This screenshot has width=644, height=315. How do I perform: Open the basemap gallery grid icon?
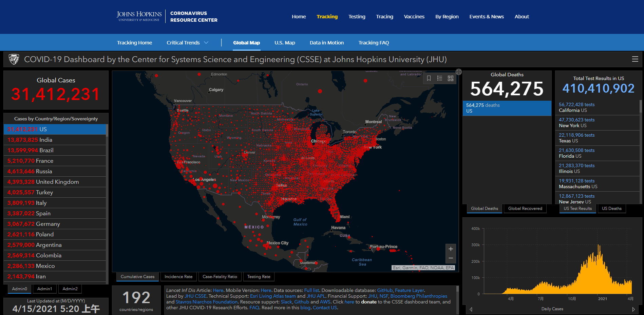coord(451,78)
